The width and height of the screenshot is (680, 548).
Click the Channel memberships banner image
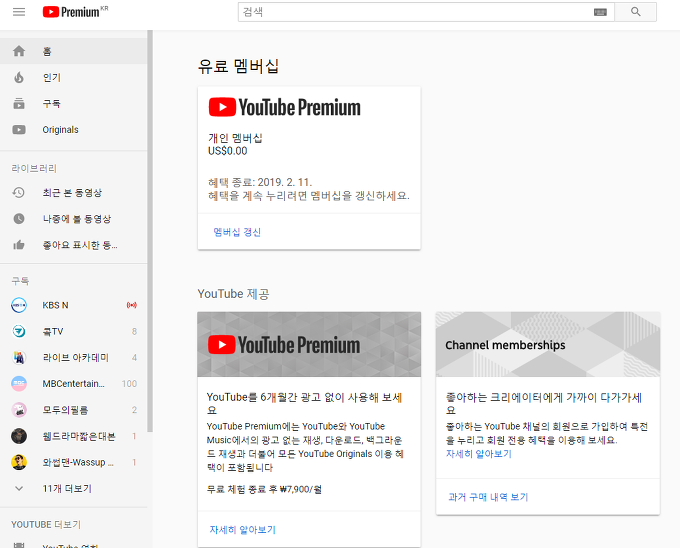548,344
